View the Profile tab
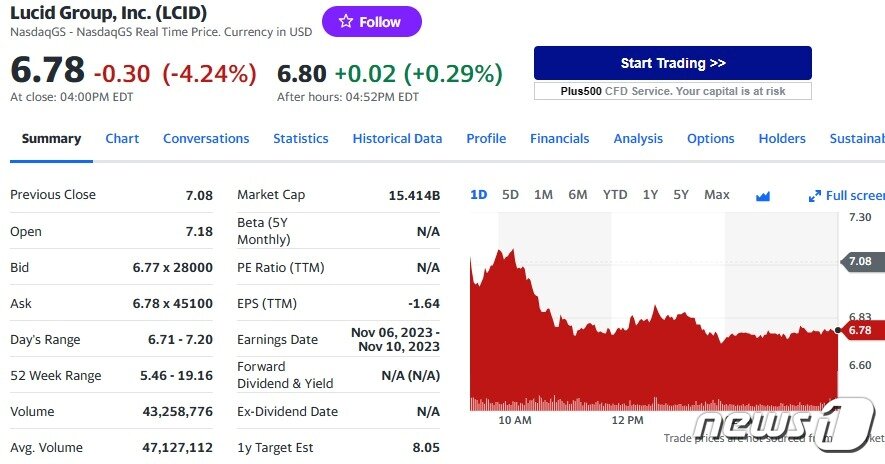The height and width of the screenshot is (464, 885). pyautogui.click(x=486, y=139)
